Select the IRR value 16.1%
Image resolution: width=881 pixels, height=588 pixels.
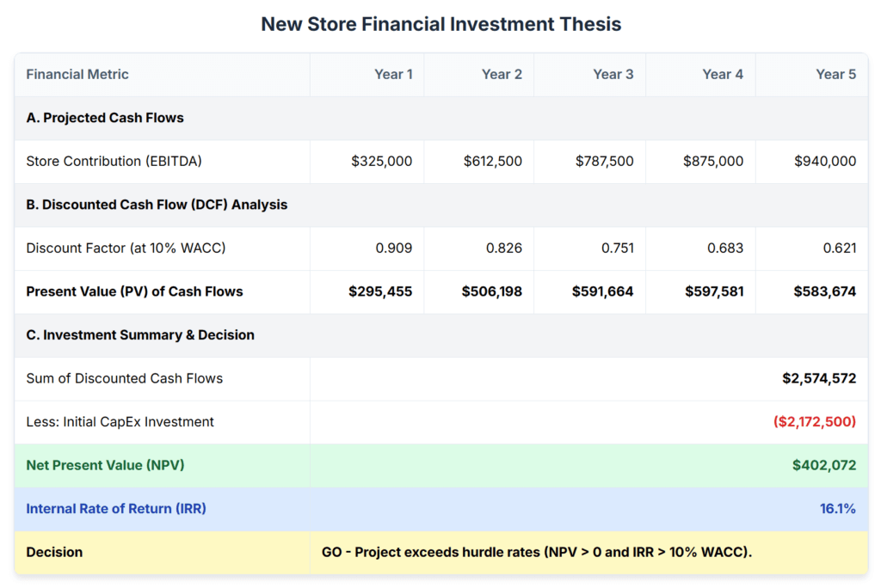click(838, 509)
